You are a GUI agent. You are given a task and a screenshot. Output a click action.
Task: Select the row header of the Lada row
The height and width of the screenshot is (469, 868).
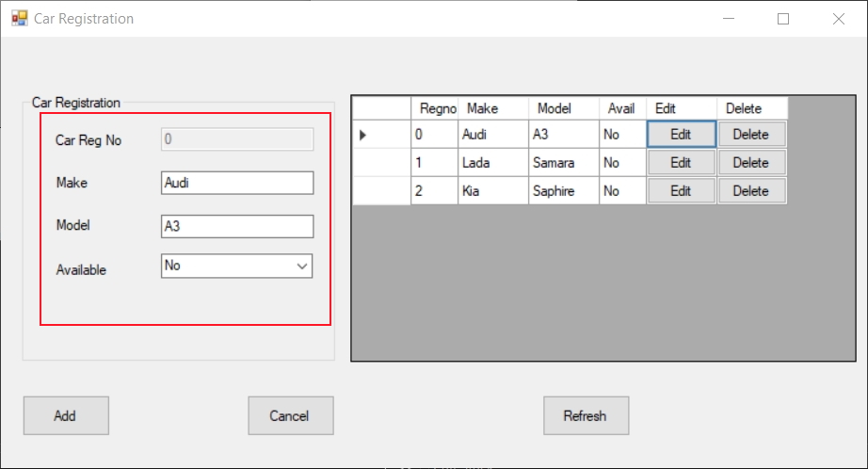381,163
